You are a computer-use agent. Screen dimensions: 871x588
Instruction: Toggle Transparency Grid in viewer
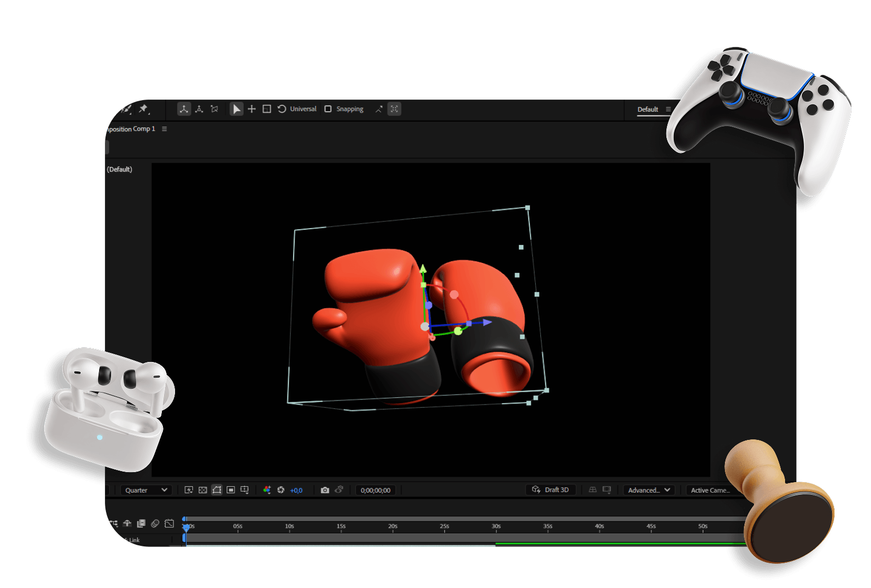[203, 490]
